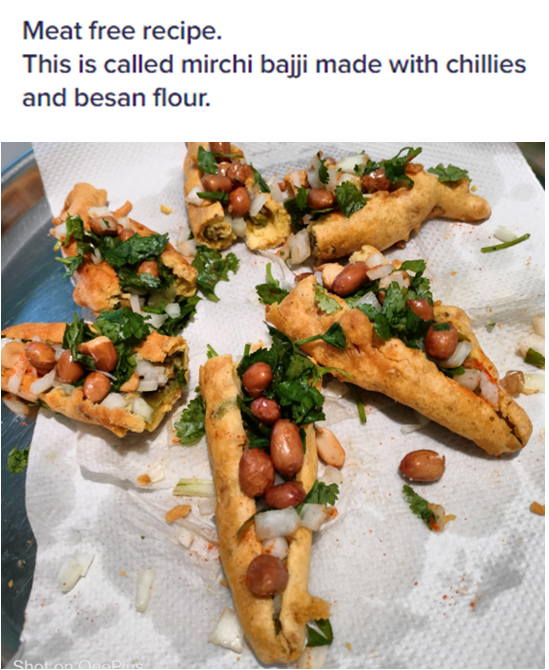Click the "Shot on OnePlus" watermark
The height and width of the screenshot is (670, 549).
click(x=77, y=664)
